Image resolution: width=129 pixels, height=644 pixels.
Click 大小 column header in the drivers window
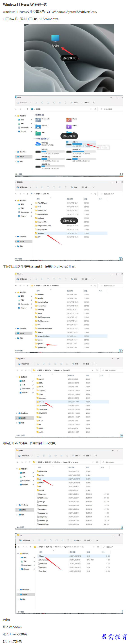click(102, 467)
